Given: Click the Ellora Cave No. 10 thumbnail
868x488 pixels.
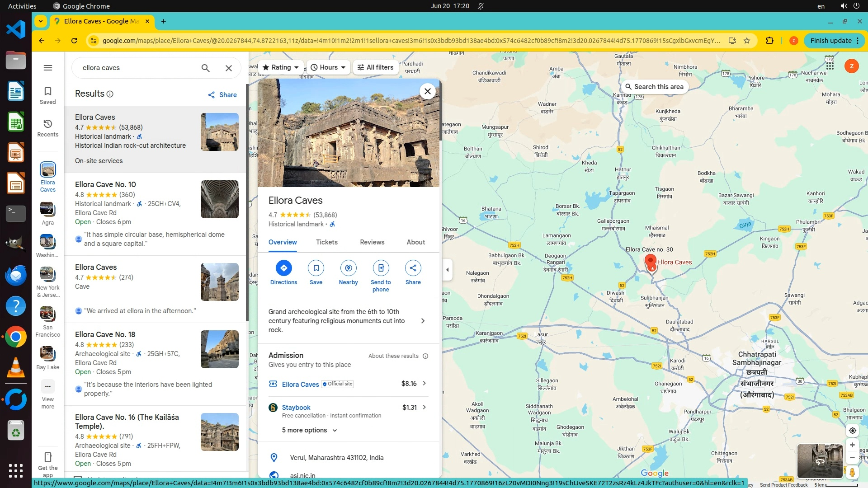Looking at the screenshot, I should (x=219, y=199).
